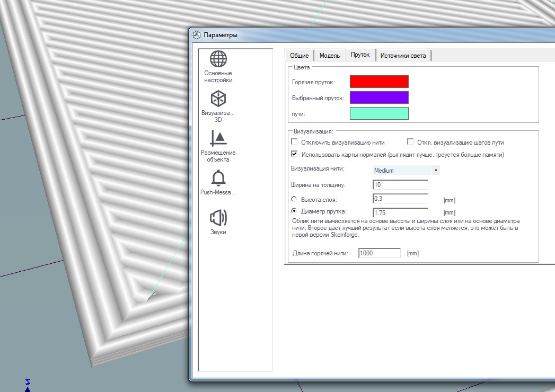Enable Отключить визуализацию нити checkbox
Viewport: 555px width, 392px height.
(x=294, y=142)
